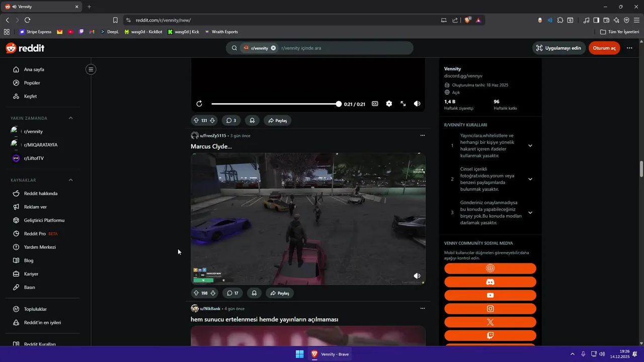Open the u/FreeZy5115 profile link
Screen dimensions: 644x362
213,136
